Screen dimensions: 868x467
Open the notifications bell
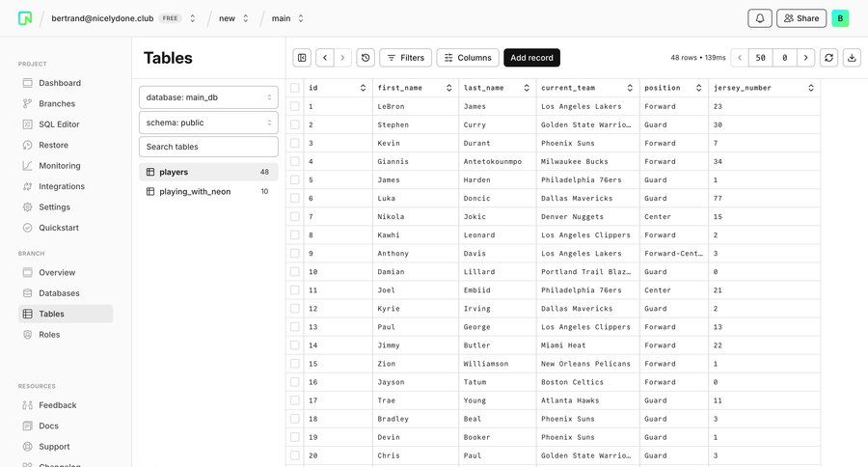click(x=760, y=18)
